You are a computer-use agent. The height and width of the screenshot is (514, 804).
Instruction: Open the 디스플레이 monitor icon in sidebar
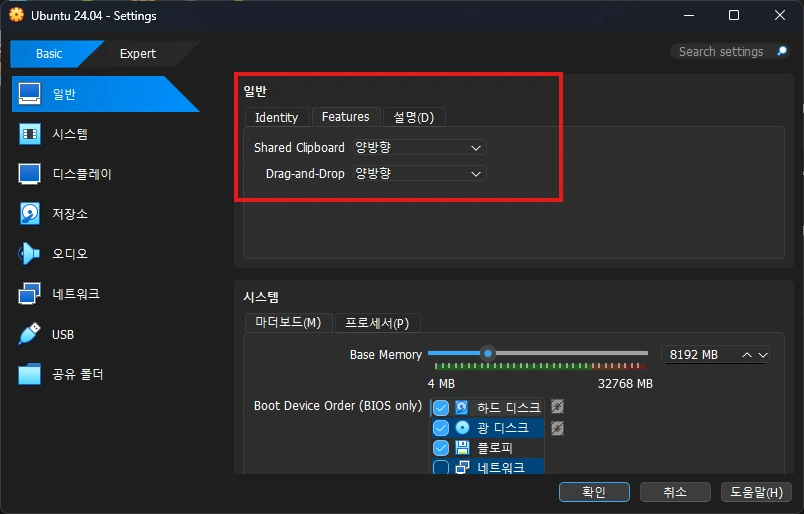click(x=30, y=174)
